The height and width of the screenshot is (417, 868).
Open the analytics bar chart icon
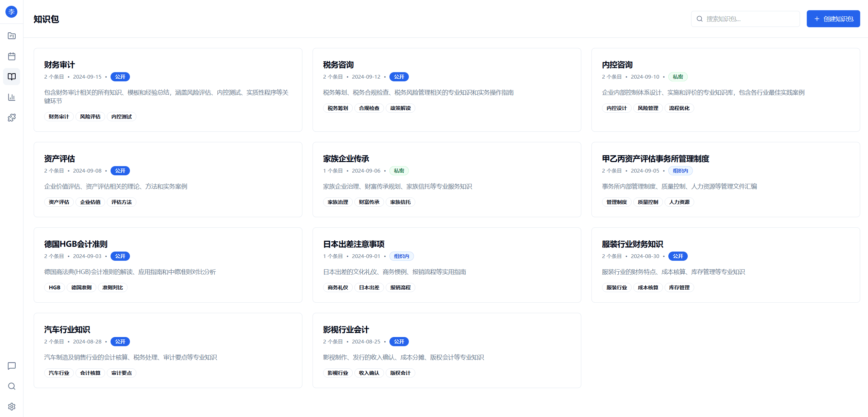[x=12, y=97]
